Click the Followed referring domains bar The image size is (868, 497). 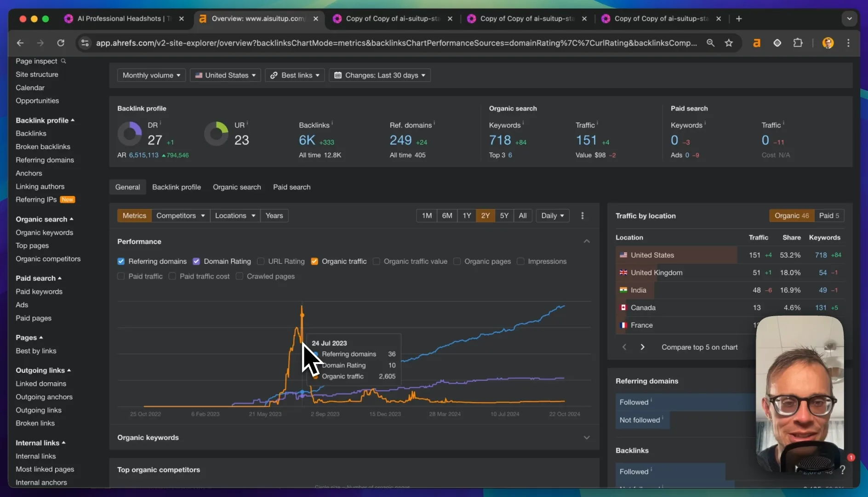point(686,402)
